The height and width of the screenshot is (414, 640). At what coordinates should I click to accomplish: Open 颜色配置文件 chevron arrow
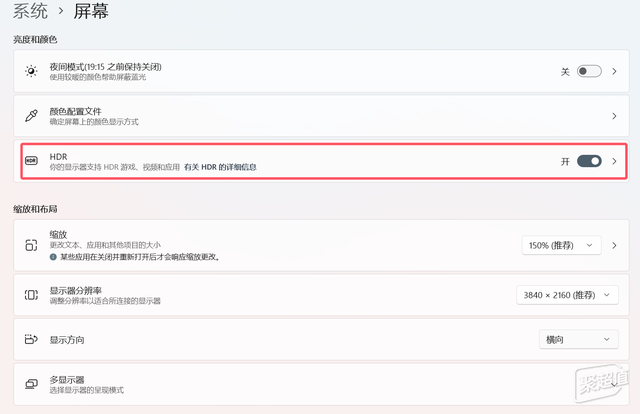click(x=614, y=116)
